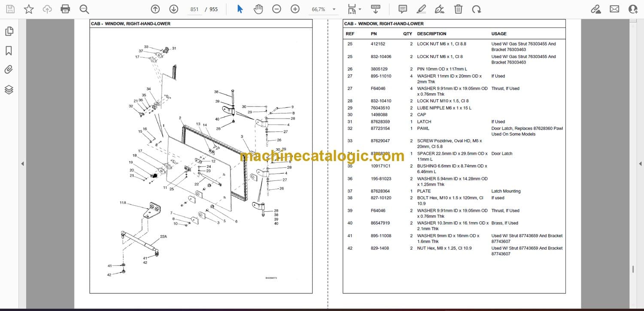
Task: Rotate the page with the rotate icon
Action: click(476, 9)
